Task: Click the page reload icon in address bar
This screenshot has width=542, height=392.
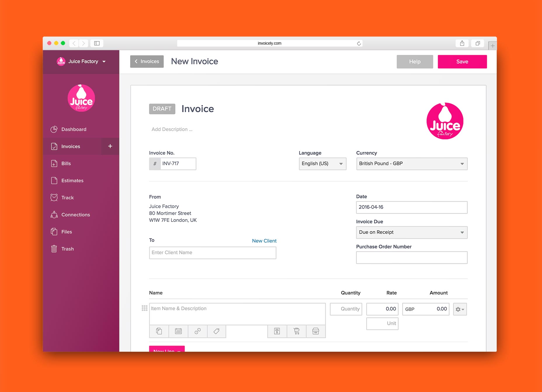Action: pyautogui.click(x=359, y=43)
